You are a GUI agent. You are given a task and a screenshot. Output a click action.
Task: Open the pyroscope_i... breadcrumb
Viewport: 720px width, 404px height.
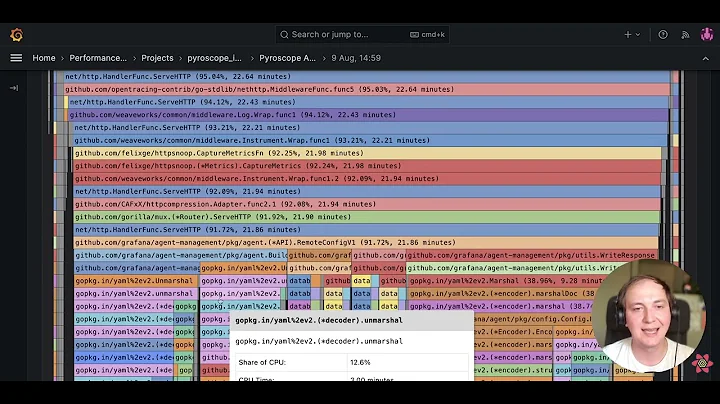click(214, 58)
